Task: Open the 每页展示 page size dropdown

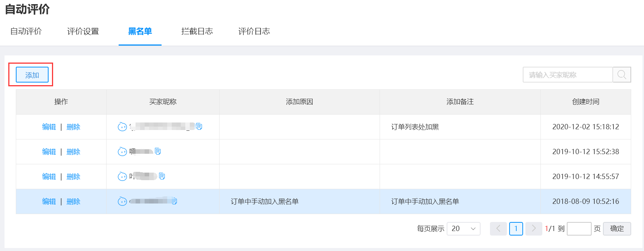Action: tap(463, 228)
